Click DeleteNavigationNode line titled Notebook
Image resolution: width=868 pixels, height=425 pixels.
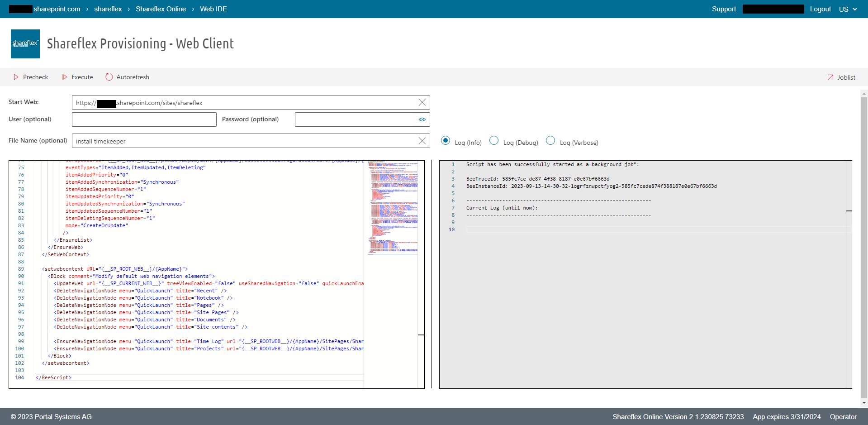[x=143, y=298]
